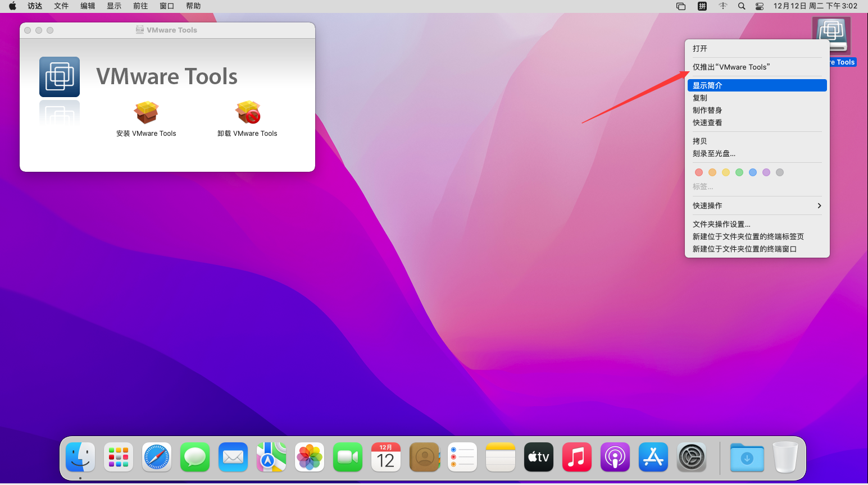Image resolution: width=868 pixels, height=485 pixels.
Task: Open Reminders from the Dock
Action: pyautogui.click(x=462, y=457)
